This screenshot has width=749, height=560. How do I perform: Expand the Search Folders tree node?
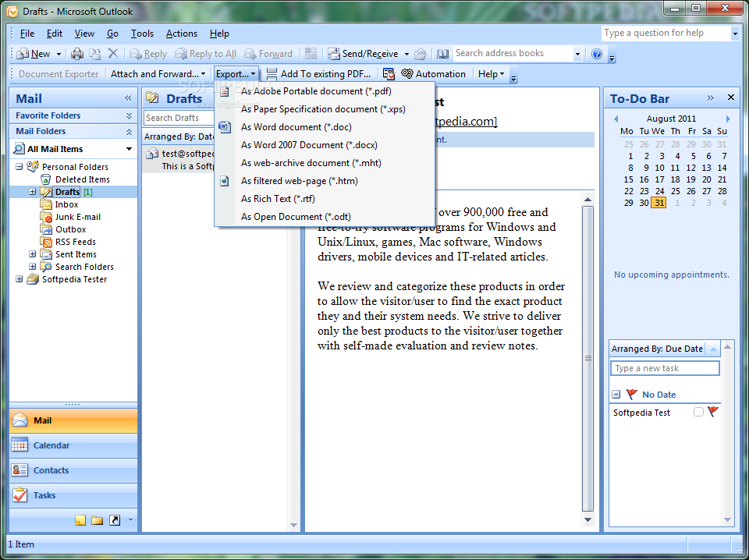(33, 267)
